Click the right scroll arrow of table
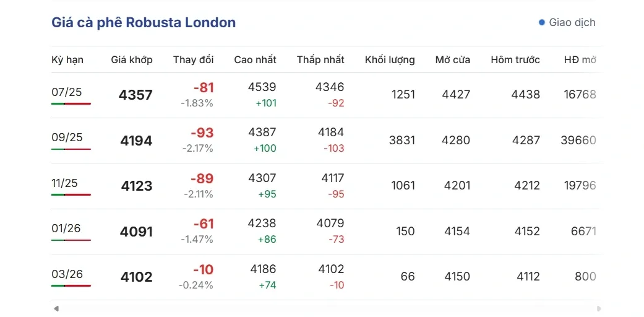This screenshot has height=317, width=644. coord(599,308)
